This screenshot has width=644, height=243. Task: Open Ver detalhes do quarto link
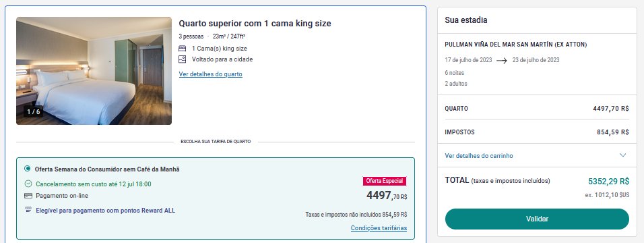[x=211, y=74]
